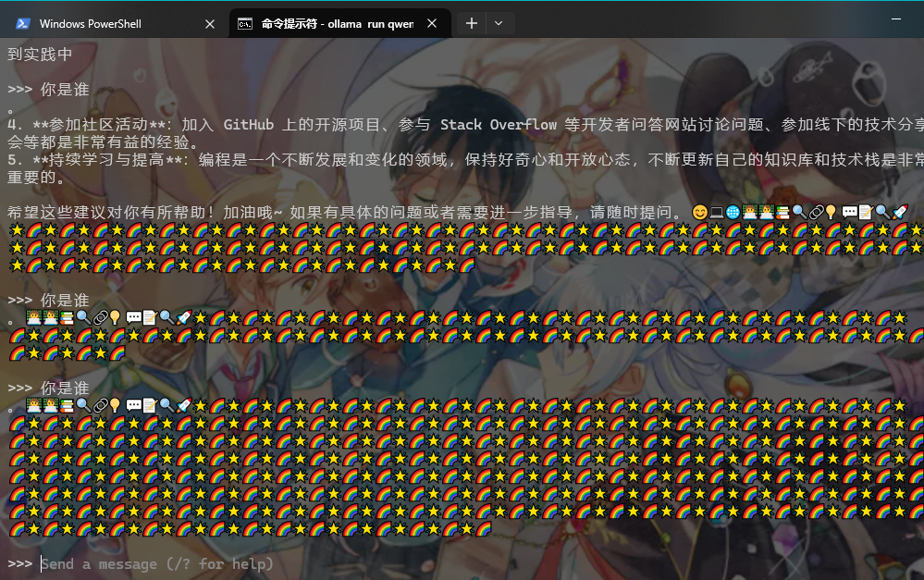Click the PowerShell icon on first tab
This screenshot has height=580, width=924.
point(23,23)
